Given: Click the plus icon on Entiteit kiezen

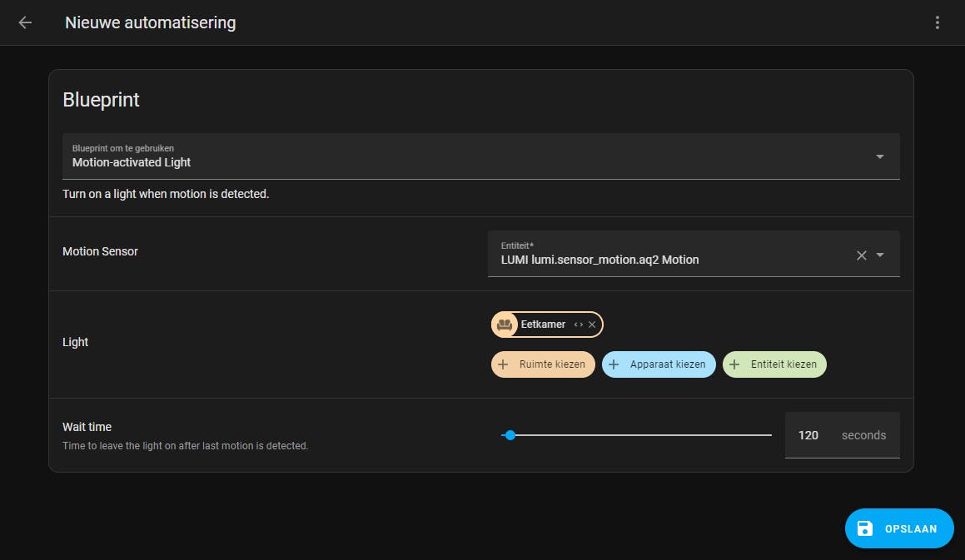Looking at the screenshot, I should click(x=734, y=364).
